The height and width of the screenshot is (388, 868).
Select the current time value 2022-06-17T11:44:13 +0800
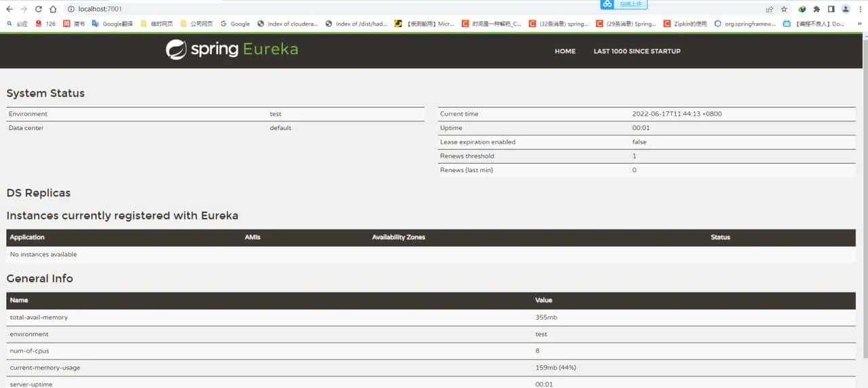677,114
